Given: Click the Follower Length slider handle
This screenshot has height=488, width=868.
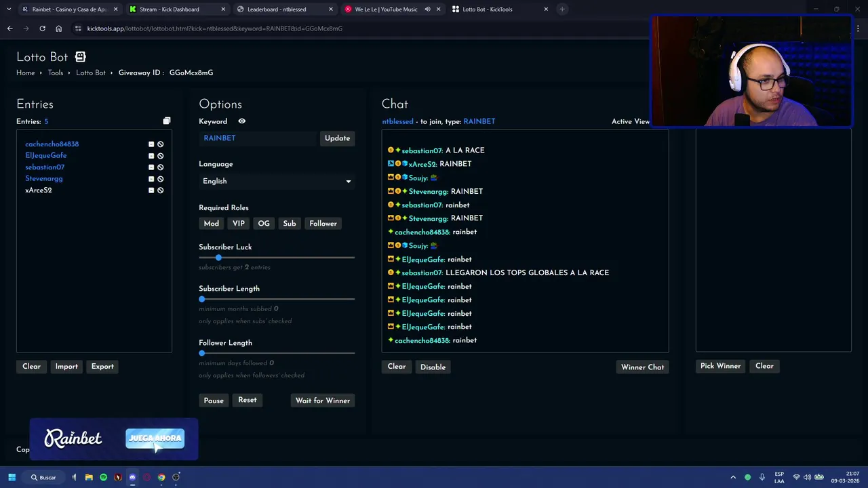Looking at the screenshot, I should click(201, 353).
